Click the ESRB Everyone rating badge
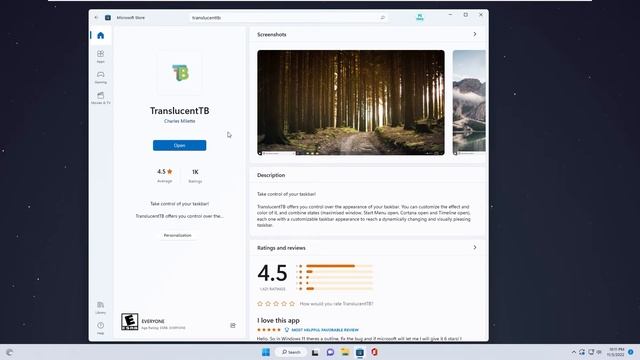 tap(129, 322)
